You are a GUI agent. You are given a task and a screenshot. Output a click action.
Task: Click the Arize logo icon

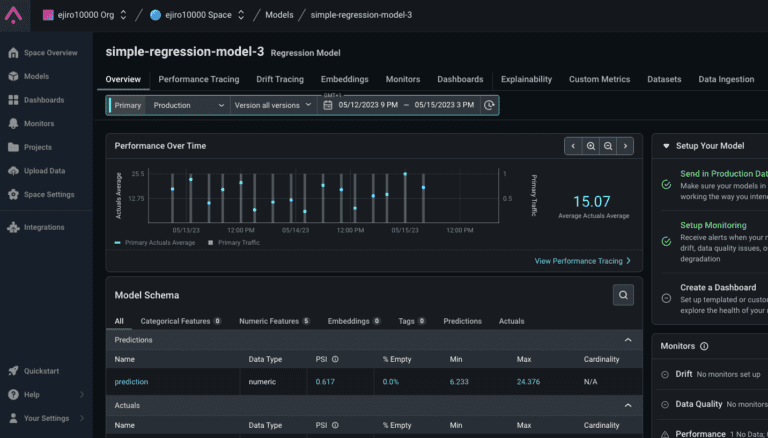point(15,15)
